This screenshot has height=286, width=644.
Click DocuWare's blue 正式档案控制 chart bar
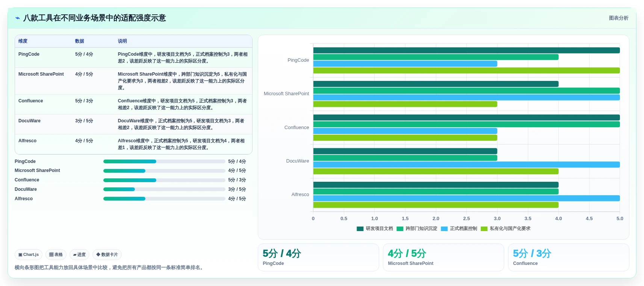466,164
